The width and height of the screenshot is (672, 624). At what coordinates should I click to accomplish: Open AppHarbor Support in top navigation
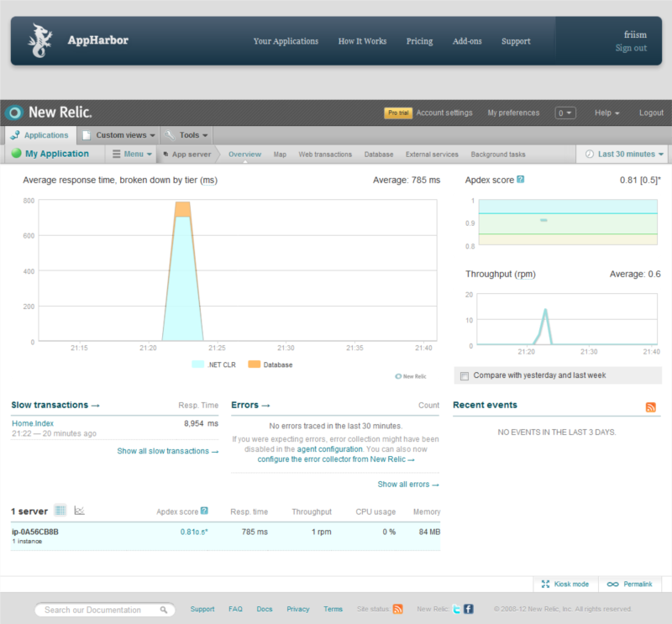[516, 41]
